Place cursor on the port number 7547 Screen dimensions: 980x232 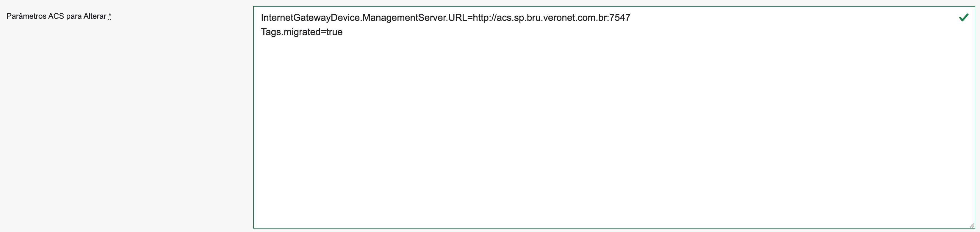pos(620,18)
